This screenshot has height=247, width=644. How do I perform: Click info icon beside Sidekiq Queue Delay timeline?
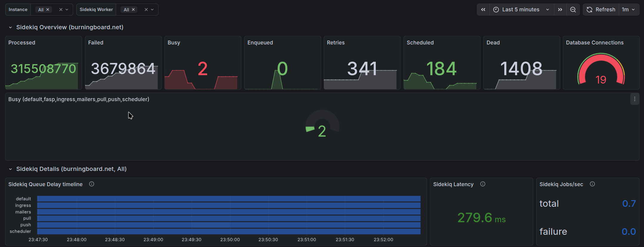point(92,184)
